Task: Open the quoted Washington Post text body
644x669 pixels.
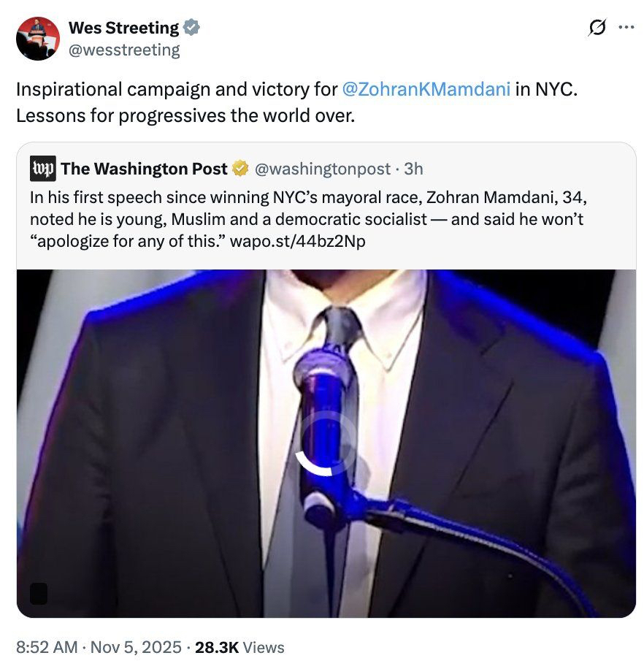Action: pyautogui.click(x=307, y=218)
